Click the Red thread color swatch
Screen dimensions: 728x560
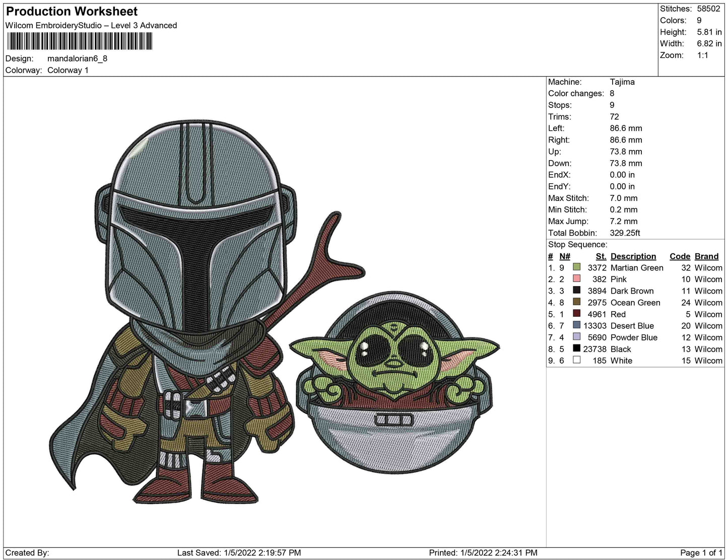577,314
